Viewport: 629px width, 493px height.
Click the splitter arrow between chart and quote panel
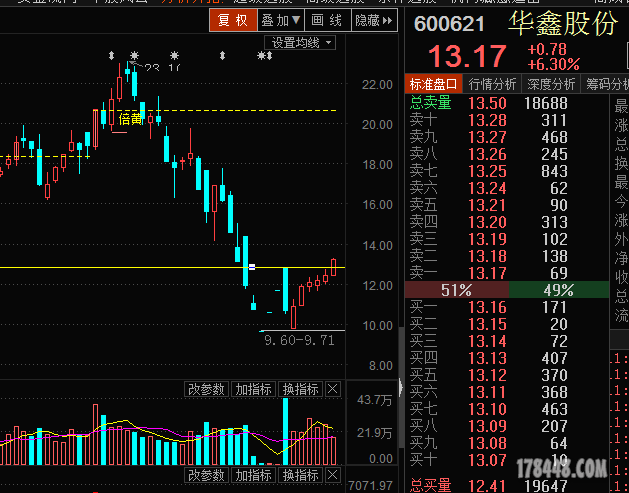click(401, 388)
